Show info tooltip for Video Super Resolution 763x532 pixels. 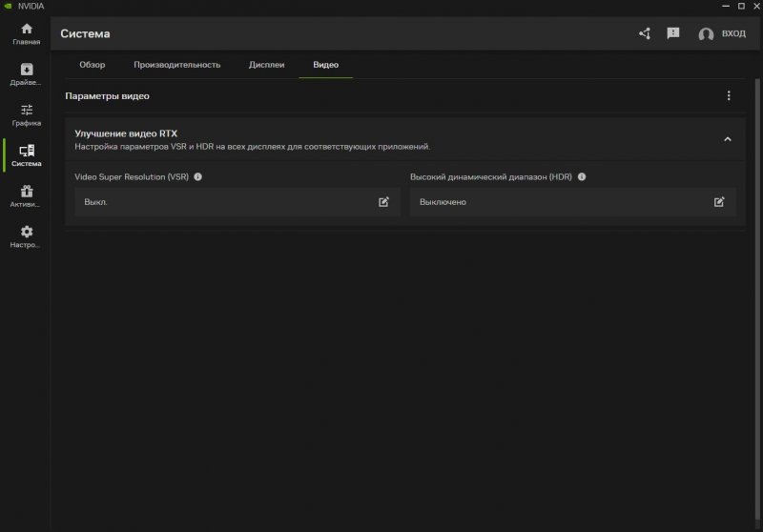point(198,177)
